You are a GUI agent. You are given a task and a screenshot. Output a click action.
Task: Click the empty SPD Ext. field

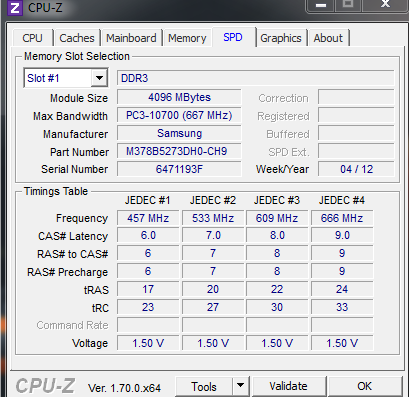(356, 151)
